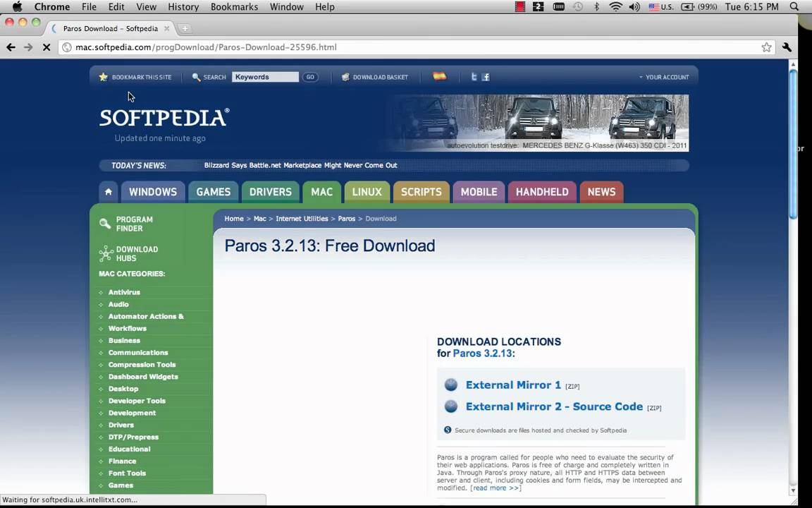The height and width of the screenshot is (508, 812).
Task: Open a new tab with the plus button
Action: pyautogui.click(x=185, y=28)
